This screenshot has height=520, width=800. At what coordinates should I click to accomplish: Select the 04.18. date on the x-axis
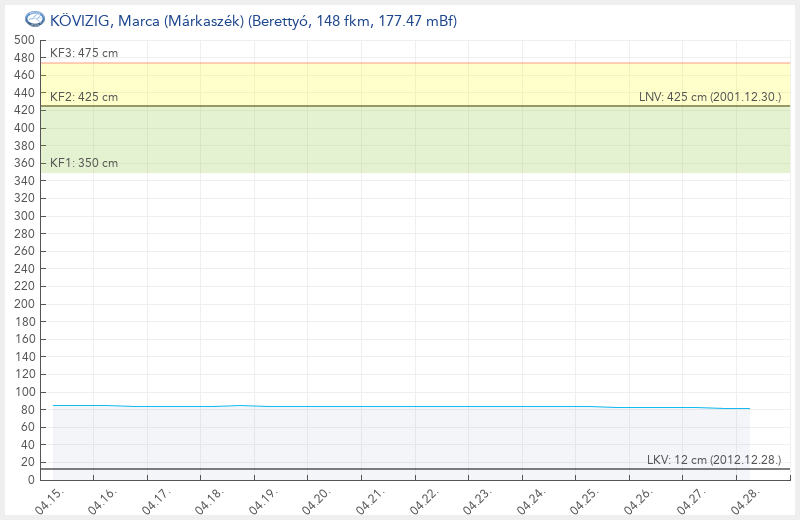click(x=210, y=499)
